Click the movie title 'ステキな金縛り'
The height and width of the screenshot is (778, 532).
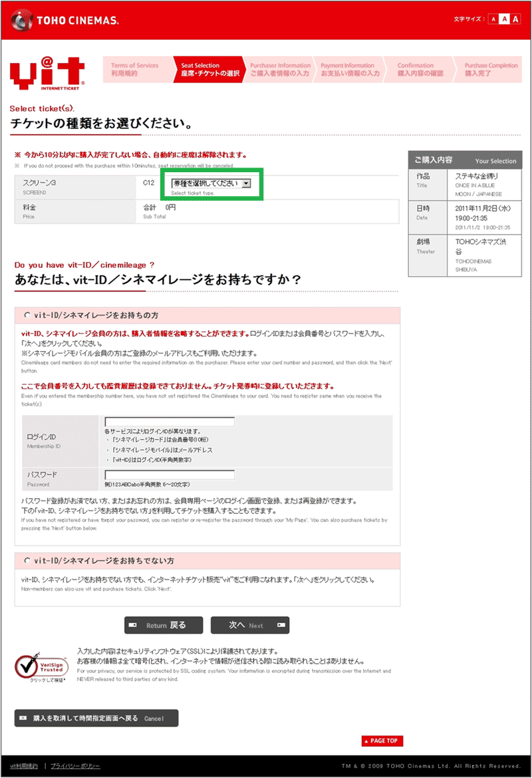tap(476, 176)
